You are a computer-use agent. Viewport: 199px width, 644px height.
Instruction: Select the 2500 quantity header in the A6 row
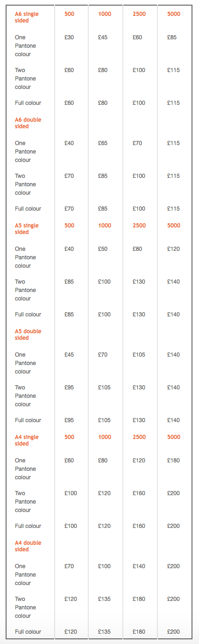coord(139,14)
